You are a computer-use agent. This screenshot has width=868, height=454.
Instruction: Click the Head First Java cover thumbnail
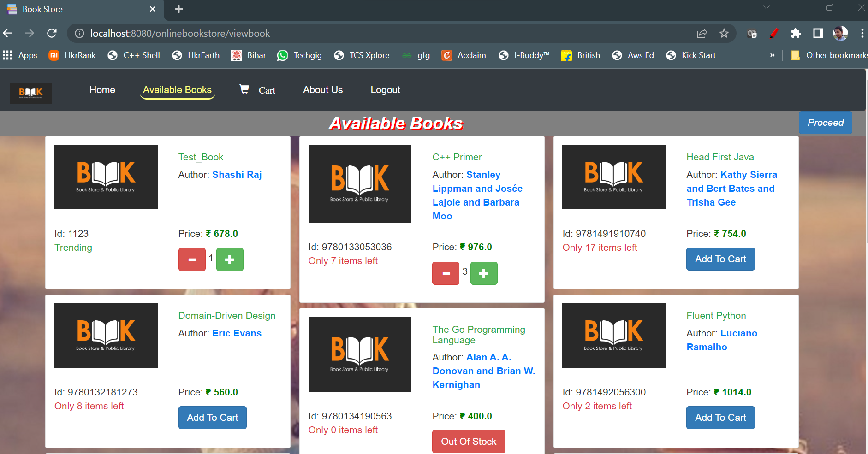(613, 177)
